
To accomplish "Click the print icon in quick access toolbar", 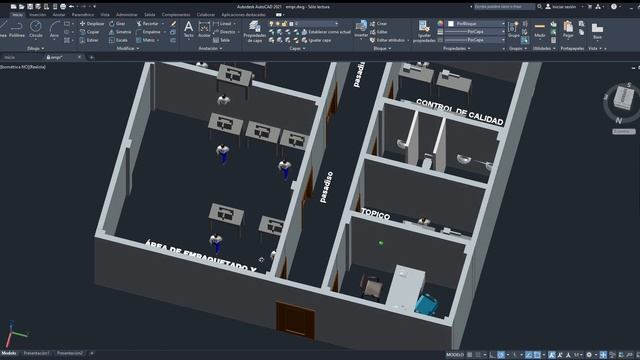I will tap(63, 7).
